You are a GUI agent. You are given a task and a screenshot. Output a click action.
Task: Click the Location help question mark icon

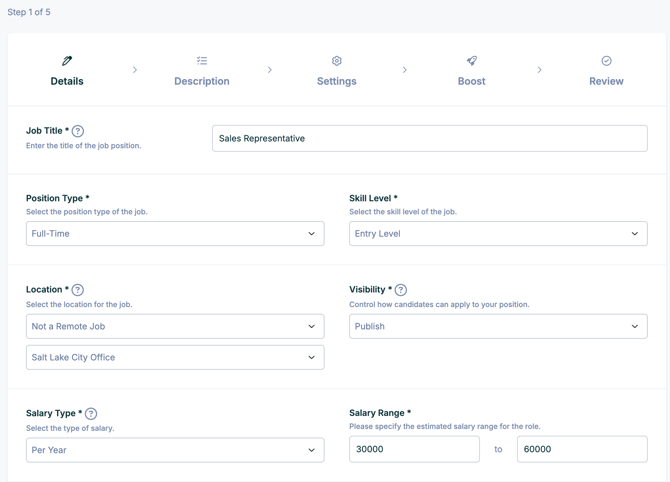click(78, 290)
